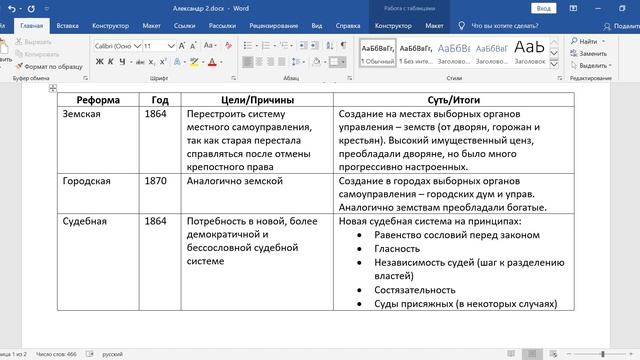
Task: Click the zoom slider handle
Action: point(602,354)
